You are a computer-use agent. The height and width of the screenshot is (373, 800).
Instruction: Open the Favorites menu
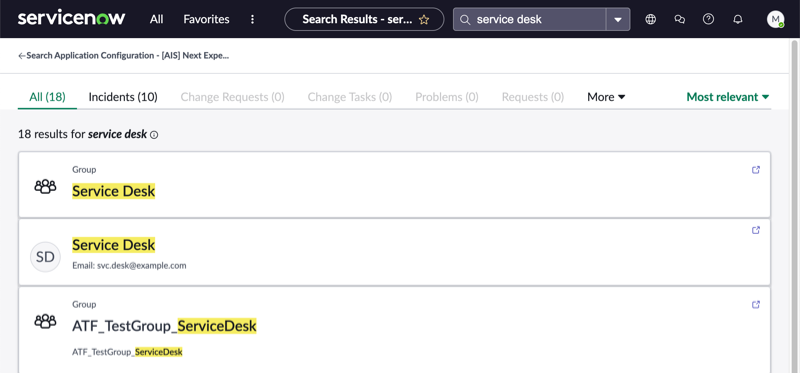point(206,19)
